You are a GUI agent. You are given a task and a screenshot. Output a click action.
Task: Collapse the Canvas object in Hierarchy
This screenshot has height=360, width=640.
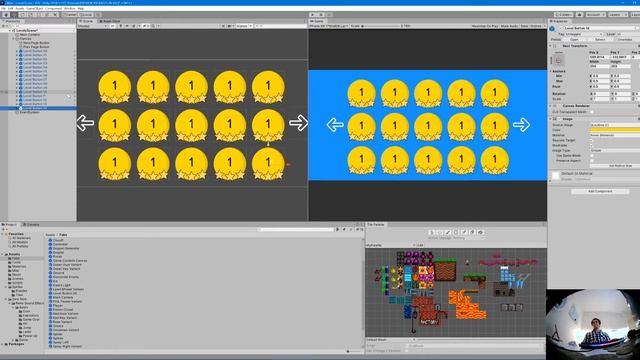[13, 39]
